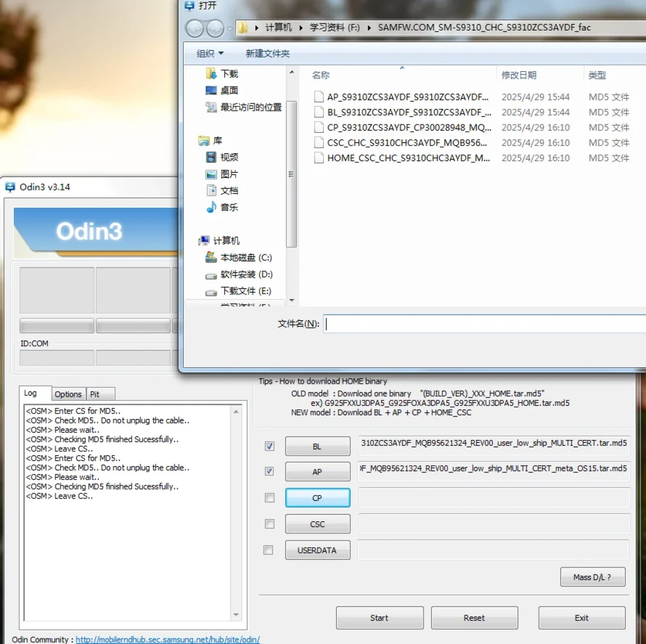Switch to the Options tab
The height and width of the screenshot is (644, 646).
pyautogui.click(x=68, y=394)
